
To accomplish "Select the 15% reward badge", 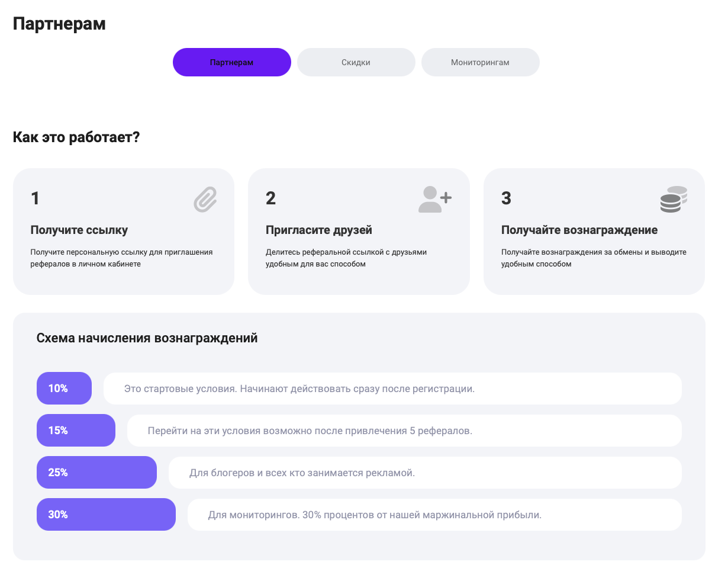I will (76, 430).
